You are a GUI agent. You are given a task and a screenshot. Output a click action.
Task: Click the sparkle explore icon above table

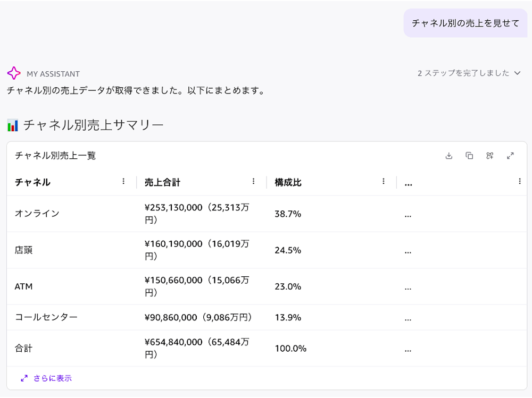(x=489, y=156)
